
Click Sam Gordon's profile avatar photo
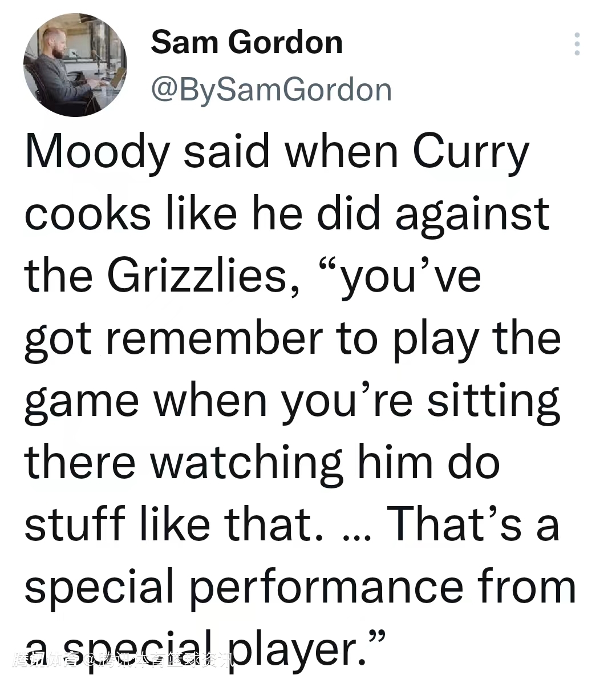(75, 65)
